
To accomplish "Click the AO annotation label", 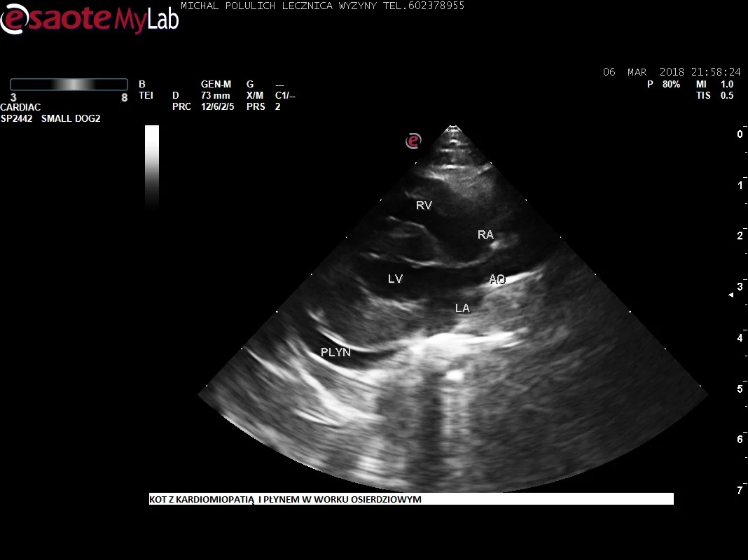I will [497, 279].
